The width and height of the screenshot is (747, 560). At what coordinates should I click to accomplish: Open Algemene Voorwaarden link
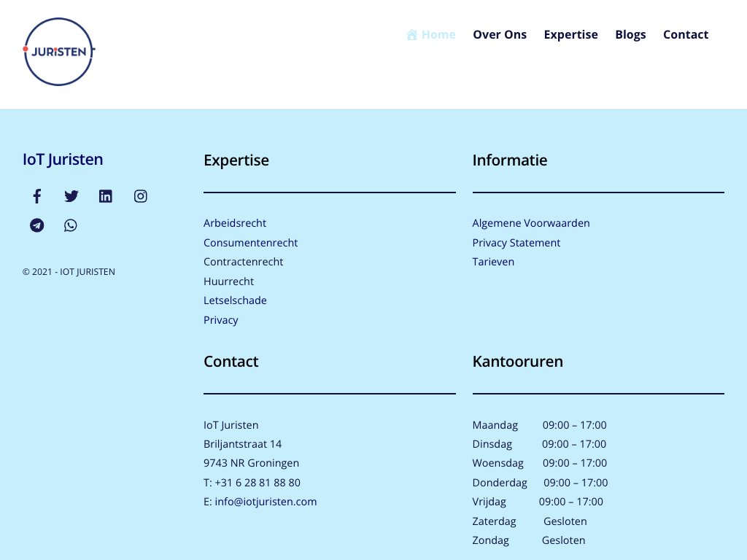[530, 223]
